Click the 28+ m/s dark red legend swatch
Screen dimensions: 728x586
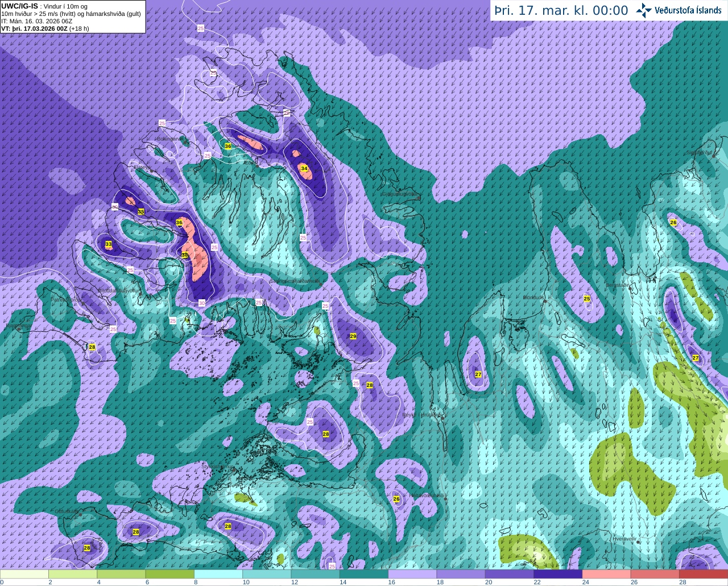pos(704,574)
